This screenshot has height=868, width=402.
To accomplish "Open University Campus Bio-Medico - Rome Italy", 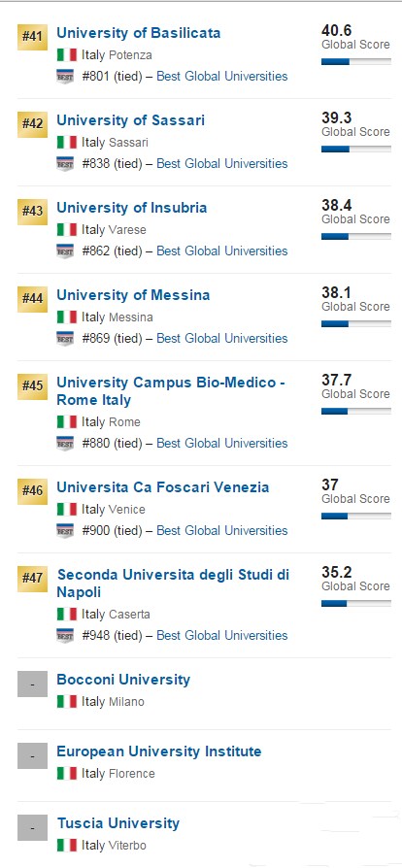I will point(171,391).
